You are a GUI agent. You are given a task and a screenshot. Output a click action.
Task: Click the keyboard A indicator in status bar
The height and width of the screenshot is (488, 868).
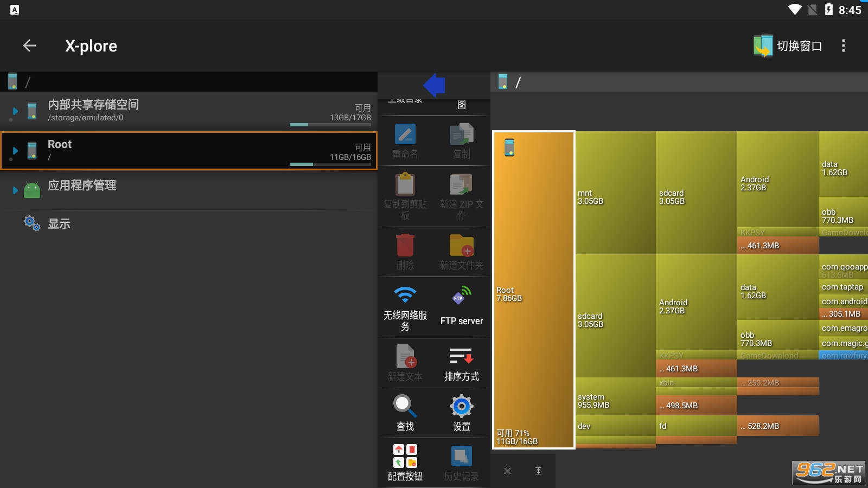(x=15, y=10)
